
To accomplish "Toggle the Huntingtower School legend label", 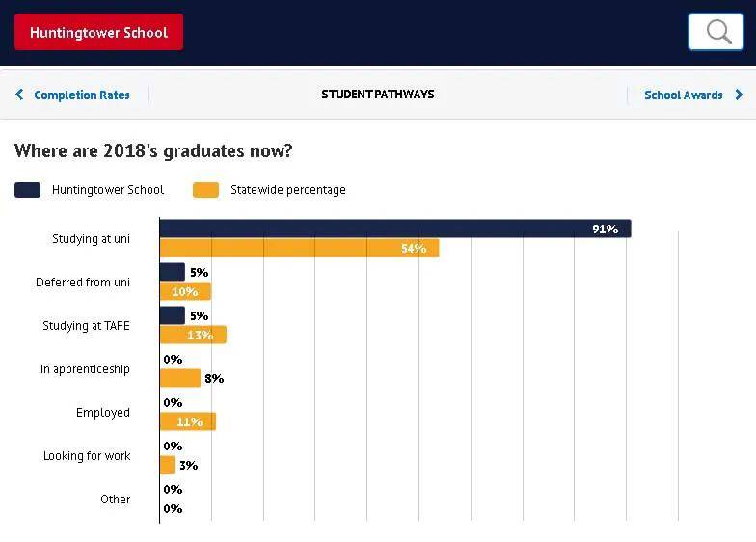I will pyautogui.click(x=108, y=189).
